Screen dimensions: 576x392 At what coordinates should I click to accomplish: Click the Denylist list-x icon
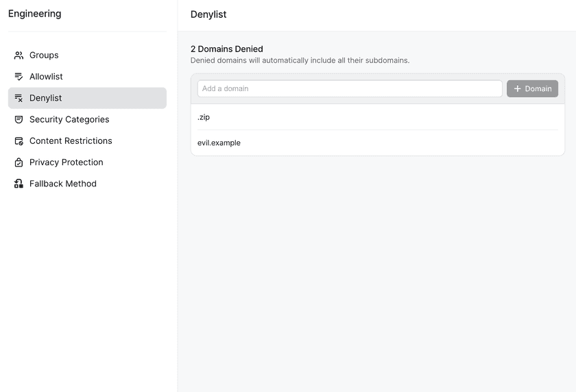point(19,98)
